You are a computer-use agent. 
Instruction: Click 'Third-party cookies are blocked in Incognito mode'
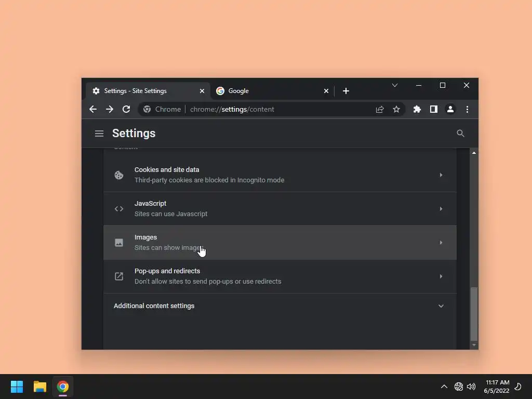pos(209,180)
